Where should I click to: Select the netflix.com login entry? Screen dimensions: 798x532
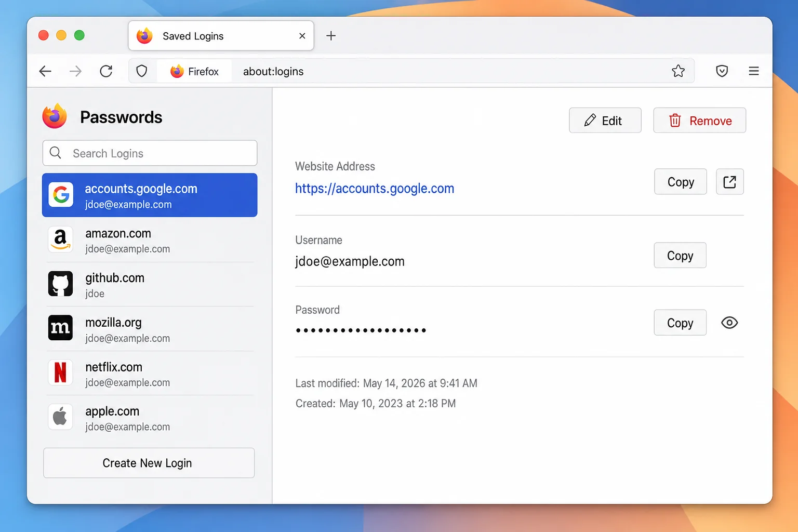150,374
